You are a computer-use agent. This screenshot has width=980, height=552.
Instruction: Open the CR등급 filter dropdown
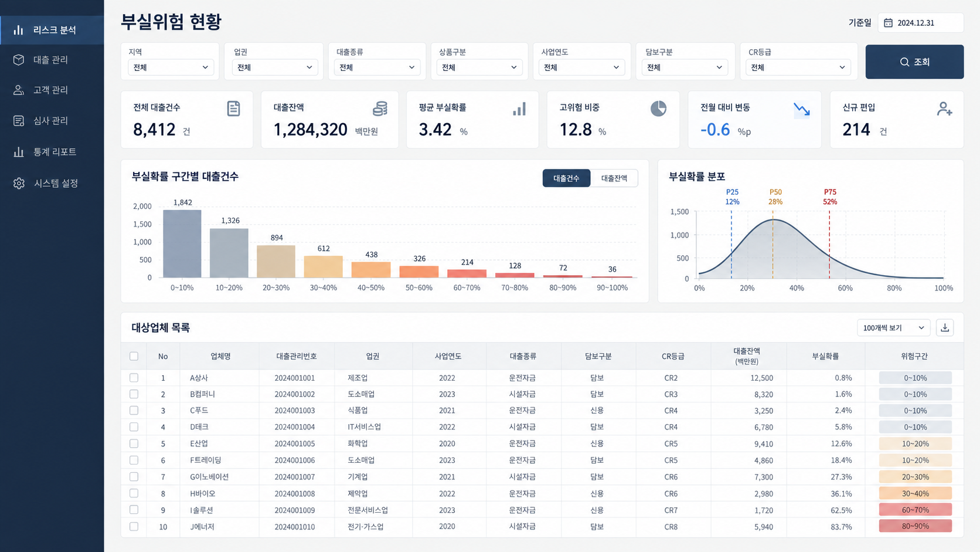[x=798, y=67]
